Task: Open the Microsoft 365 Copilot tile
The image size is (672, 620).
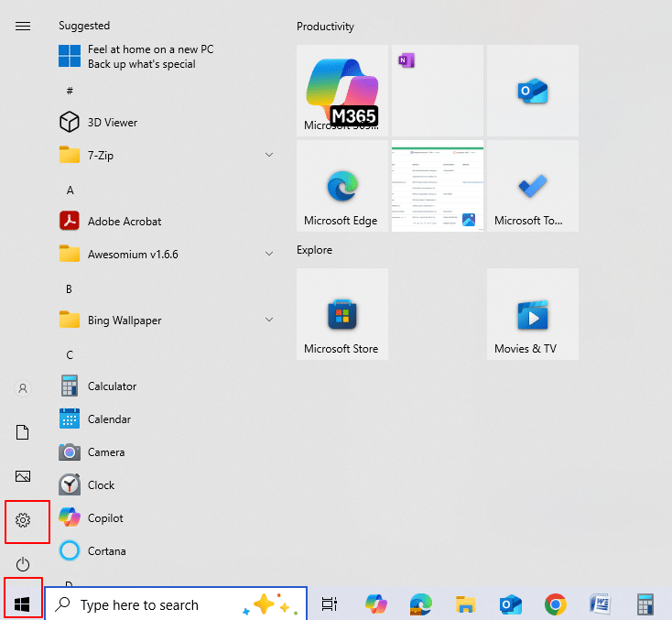Action: click(x=342, y=91)
